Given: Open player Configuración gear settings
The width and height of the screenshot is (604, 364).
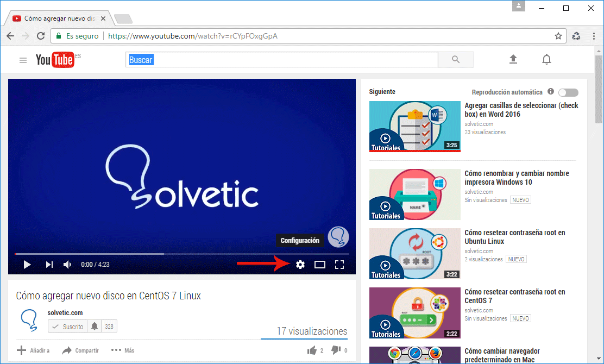Looking at the screenshot, I should 300,265.
